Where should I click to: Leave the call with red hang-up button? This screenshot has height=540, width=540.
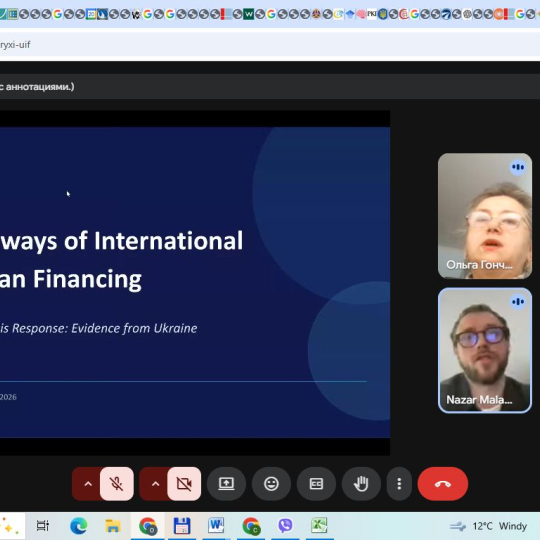[x=443, y=484]
